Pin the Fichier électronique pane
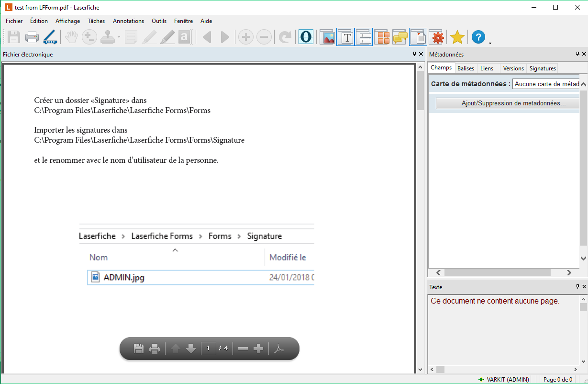Image resolution: width=588 pixels, height=384 pixels. pyautogui.click(x=414, y=54)
